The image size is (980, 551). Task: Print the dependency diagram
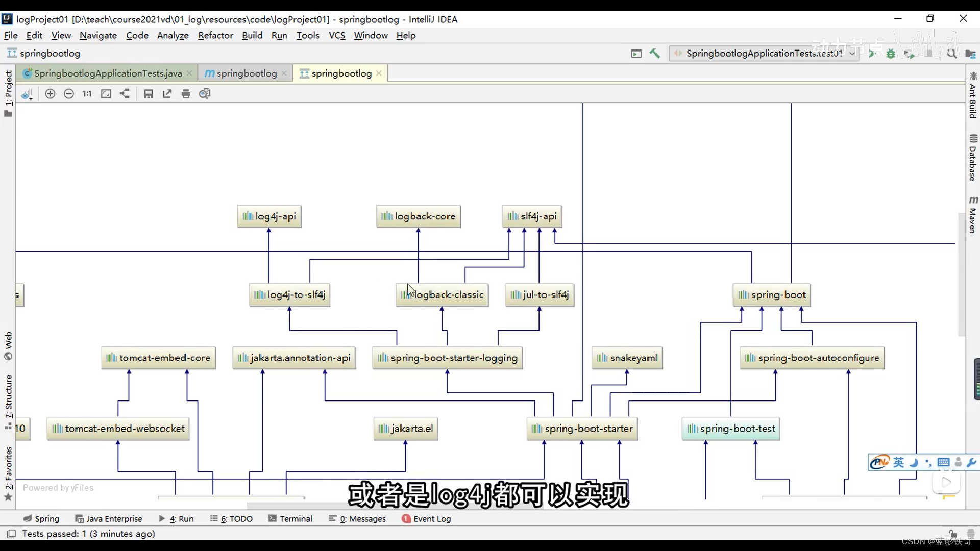coord(186,94)
